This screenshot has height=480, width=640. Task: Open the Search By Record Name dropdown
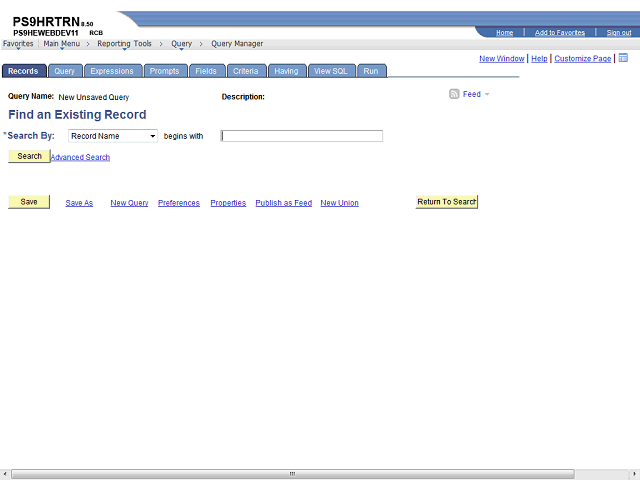click(113, 136)
